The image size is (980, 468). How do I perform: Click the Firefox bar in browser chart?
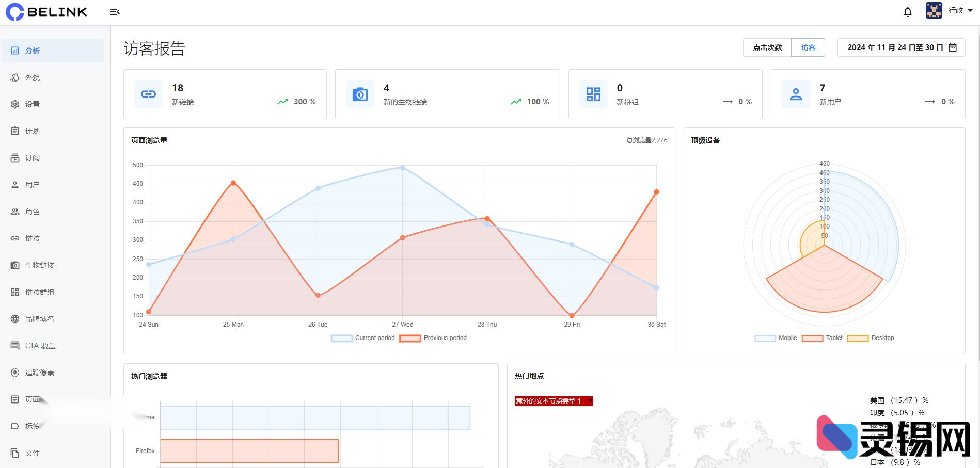[249, 451]
